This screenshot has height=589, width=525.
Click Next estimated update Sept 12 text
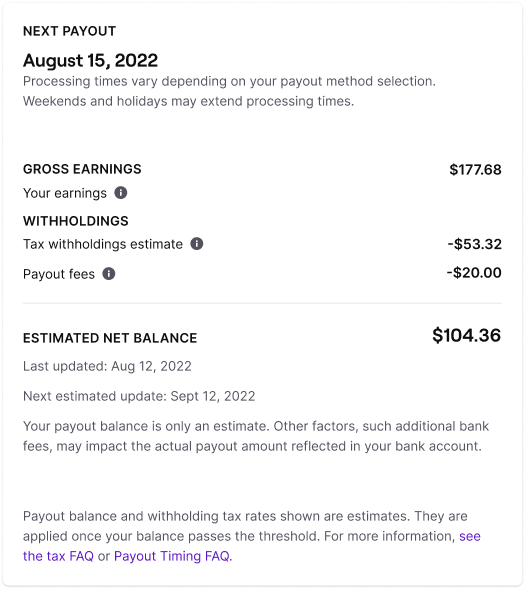[139, 396]
